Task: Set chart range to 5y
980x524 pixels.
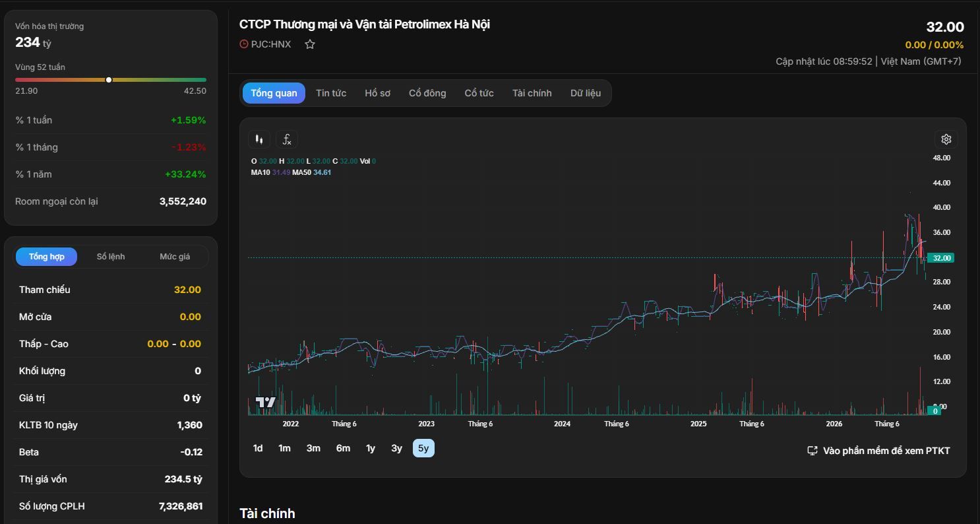Action: click(x=423, y=448)
